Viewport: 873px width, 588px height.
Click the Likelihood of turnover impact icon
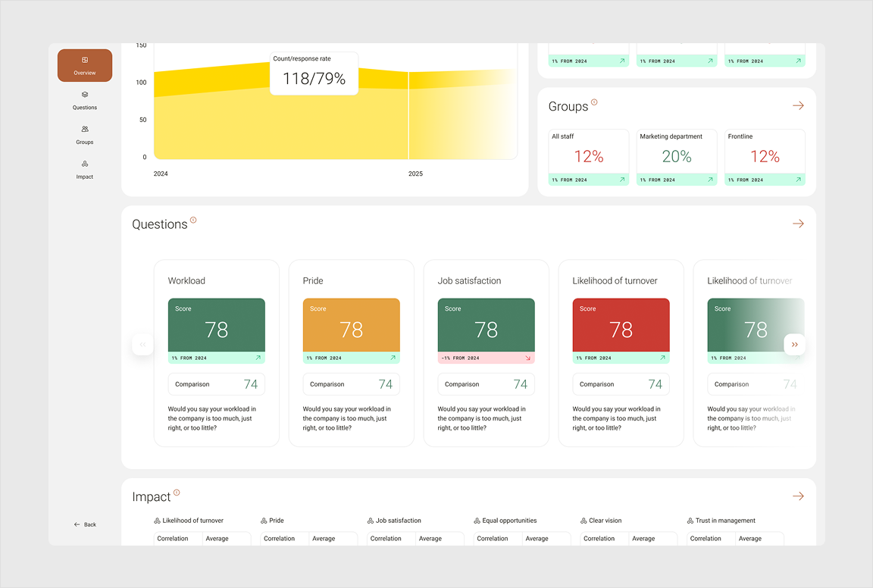157,521
